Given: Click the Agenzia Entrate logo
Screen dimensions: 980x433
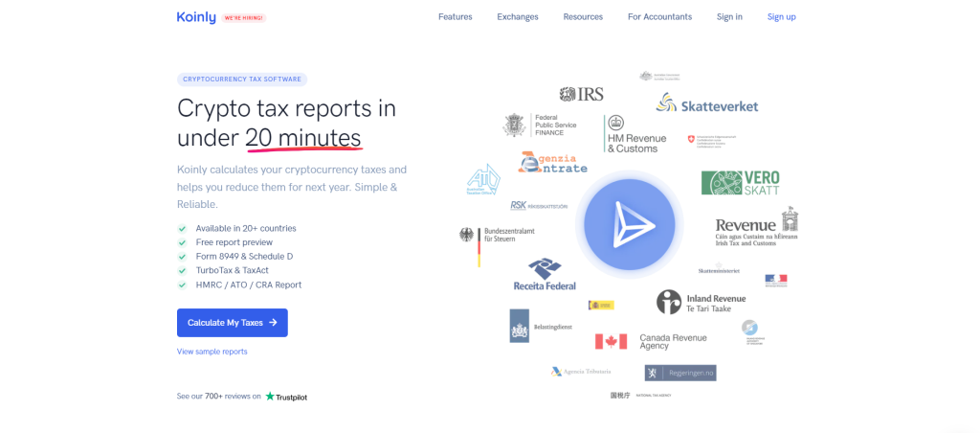Looking at the screenshot, I should (x=552, y=163).
